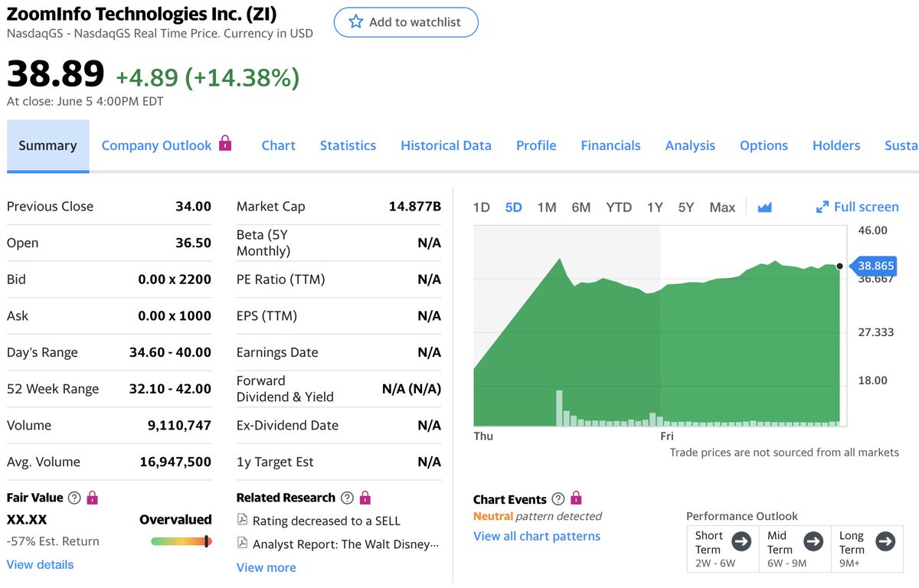Go to the Options tab
This screenshot has height=588, width=919.
click(764, 145)
